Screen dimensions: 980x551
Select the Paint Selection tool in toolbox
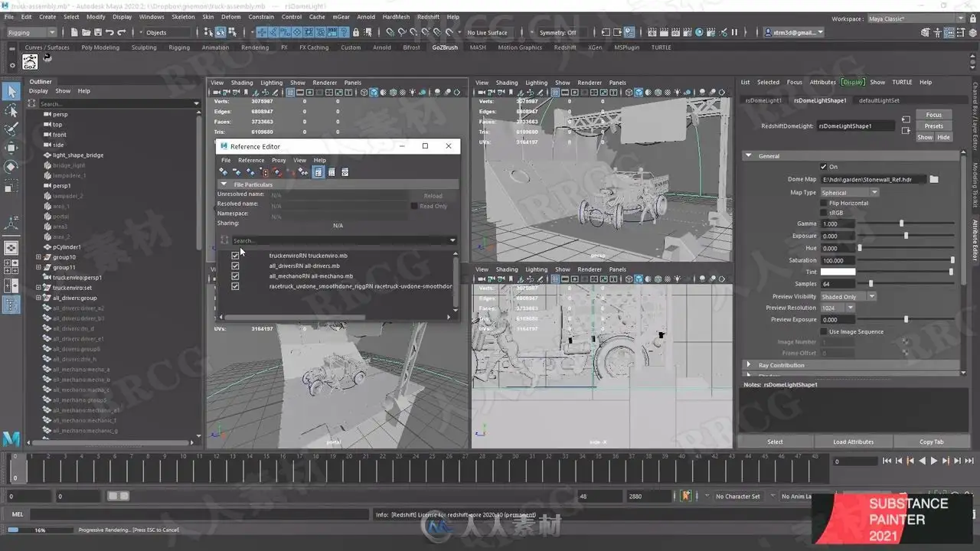11,129
